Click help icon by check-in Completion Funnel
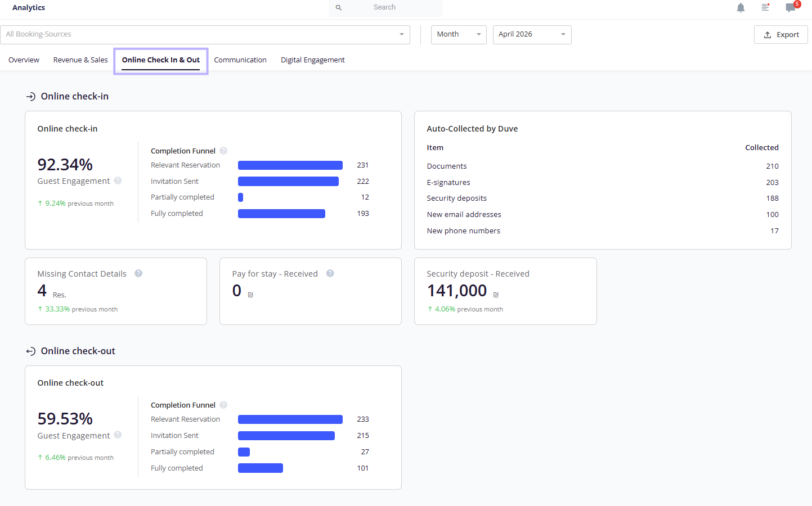The width and height of the screenshot is (812, 506). [x=223, y=151]
